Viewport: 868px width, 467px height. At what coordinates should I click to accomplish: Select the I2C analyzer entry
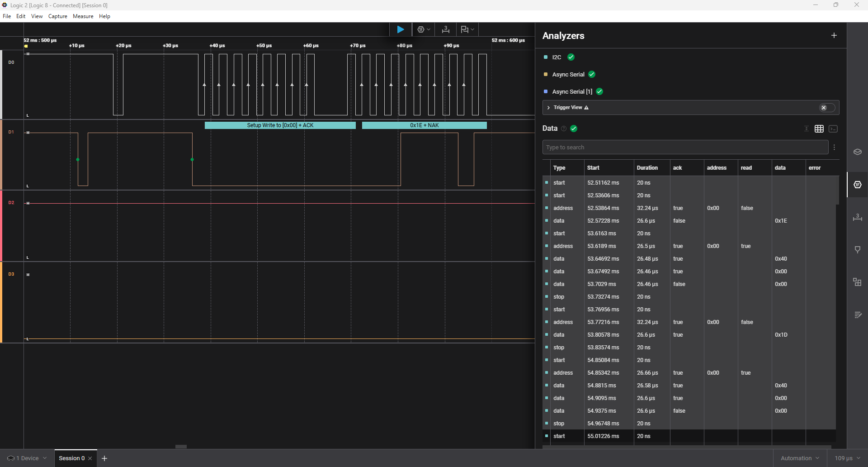coord(557,57)
